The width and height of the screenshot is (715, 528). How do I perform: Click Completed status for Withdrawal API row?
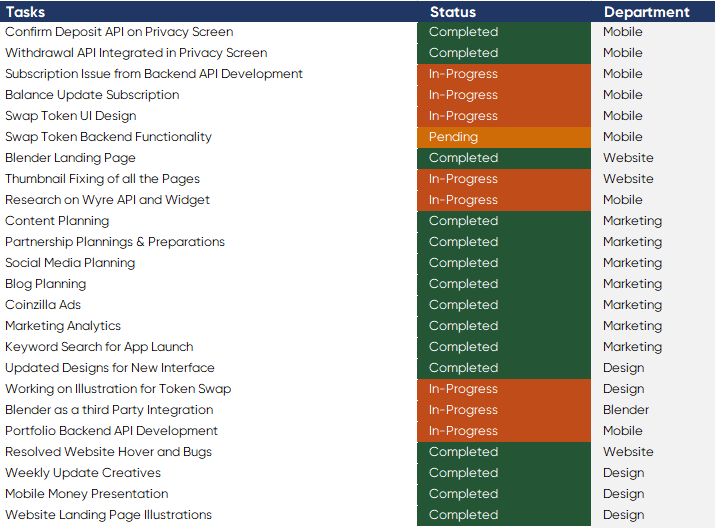(504, 53)
